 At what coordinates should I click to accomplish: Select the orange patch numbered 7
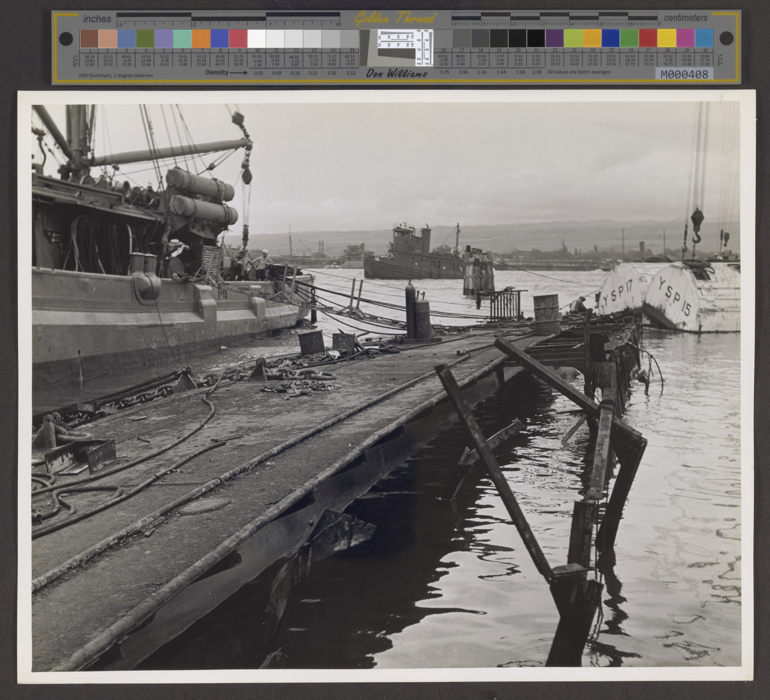point(201,39)
